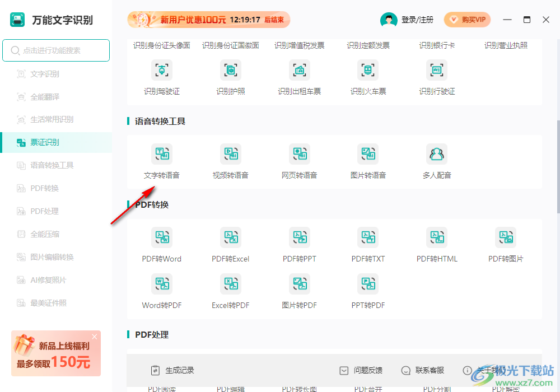This screenshot has width=560, height=392.
Task: Click the vertical scrollbar thumb
Action: [x=558, y=167]
